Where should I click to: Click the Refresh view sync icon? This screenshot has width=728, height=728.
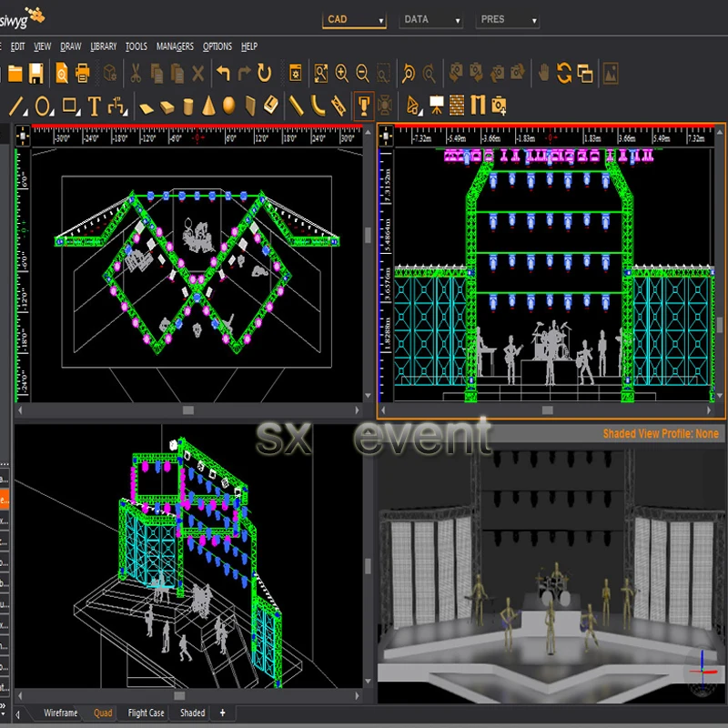click(x=564, y=74)
